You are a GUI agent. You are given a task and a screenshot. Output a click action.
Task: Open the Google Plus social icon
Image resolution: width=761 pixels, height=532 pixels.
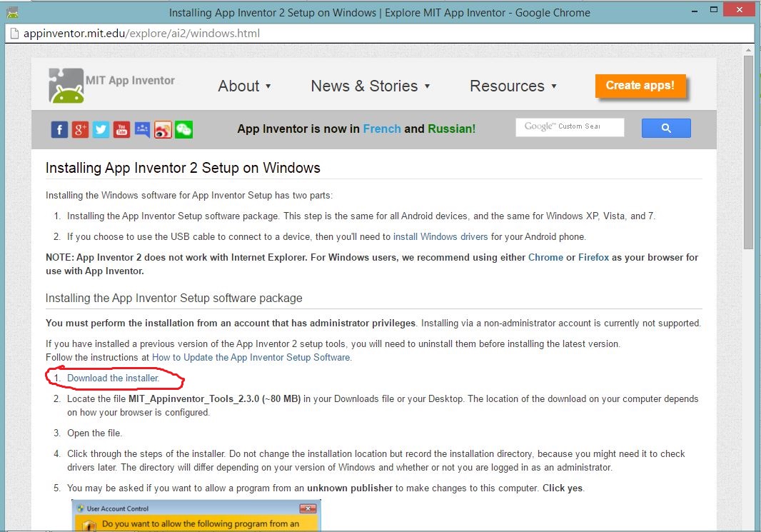(80, 129)
